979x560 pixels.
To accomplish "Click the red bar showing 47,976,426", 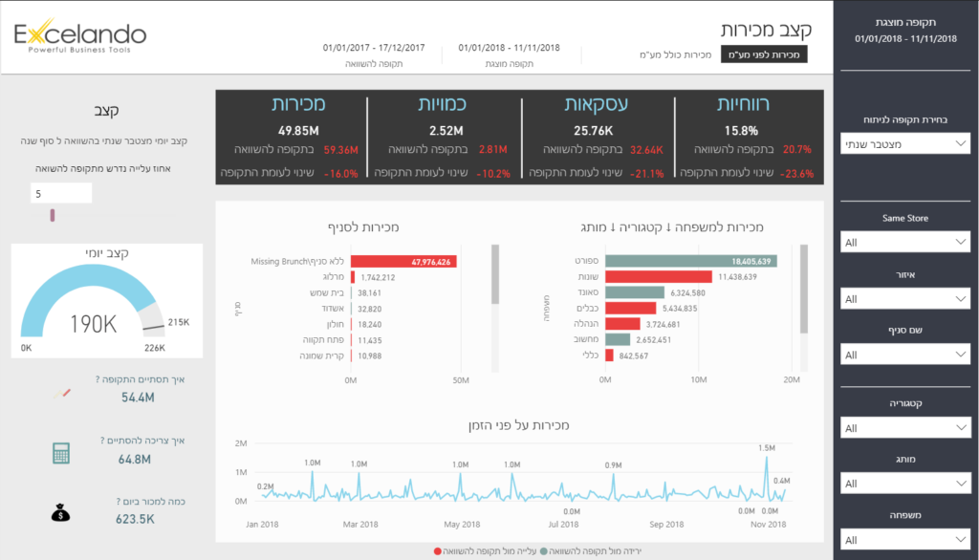I will (404, 261).
